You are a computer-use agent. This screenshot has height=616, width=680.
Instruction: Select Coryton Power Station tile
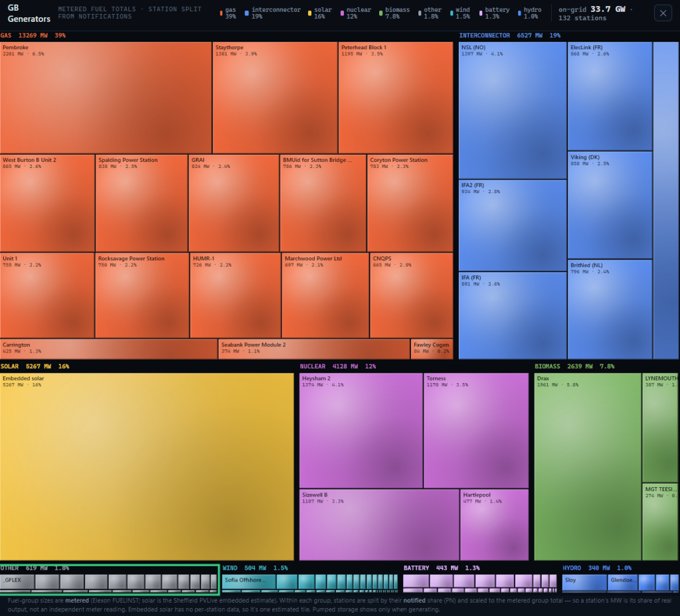(410, 203)
